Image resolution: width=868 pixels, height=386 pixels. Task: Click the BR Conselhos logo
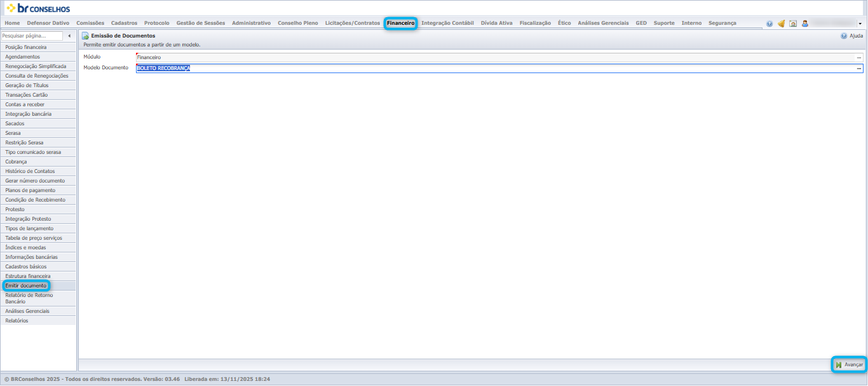(x=38, y=8)
